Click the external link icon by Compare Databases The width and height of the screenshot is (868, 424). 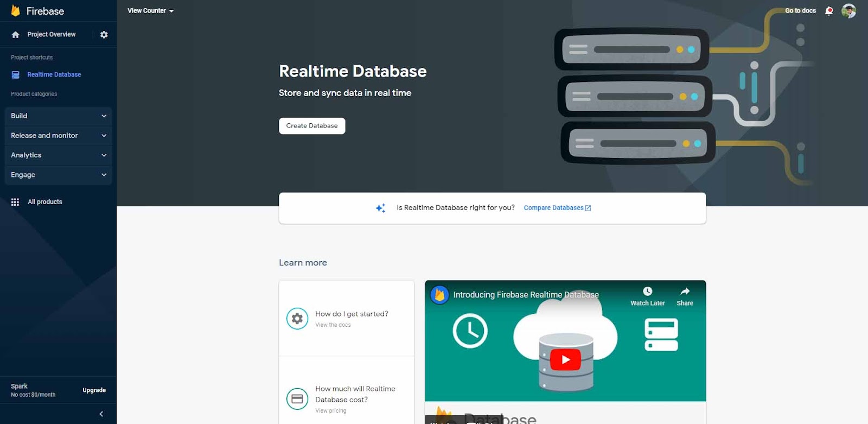click(x=588, y=208)
